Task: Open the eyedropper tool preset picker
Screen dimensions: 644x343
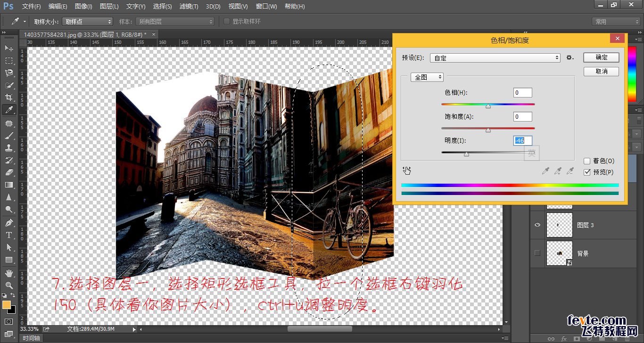Action: click(19, 22)
